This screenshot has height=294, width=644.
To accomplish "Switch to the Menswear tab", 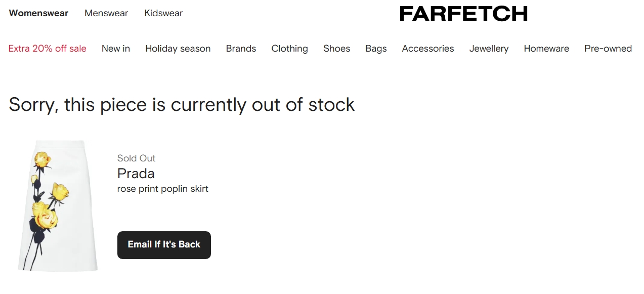I will pyautogui.click(x=106, y=13).
